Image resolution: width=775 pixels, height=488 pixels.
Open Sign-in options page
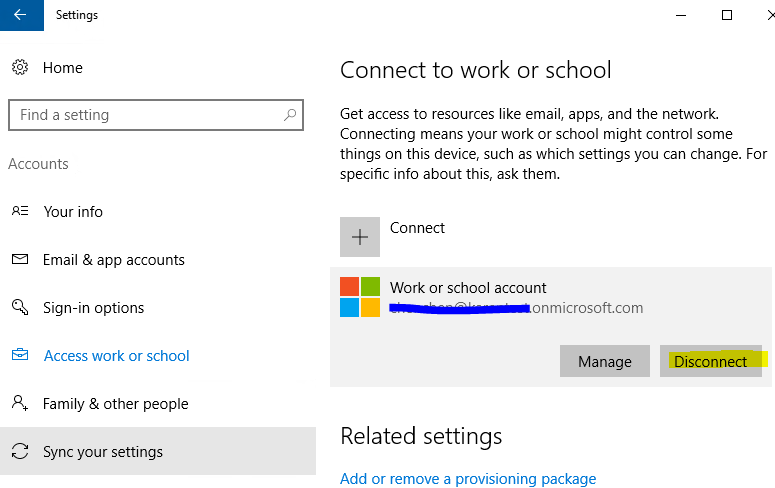(x=93, y=308)
